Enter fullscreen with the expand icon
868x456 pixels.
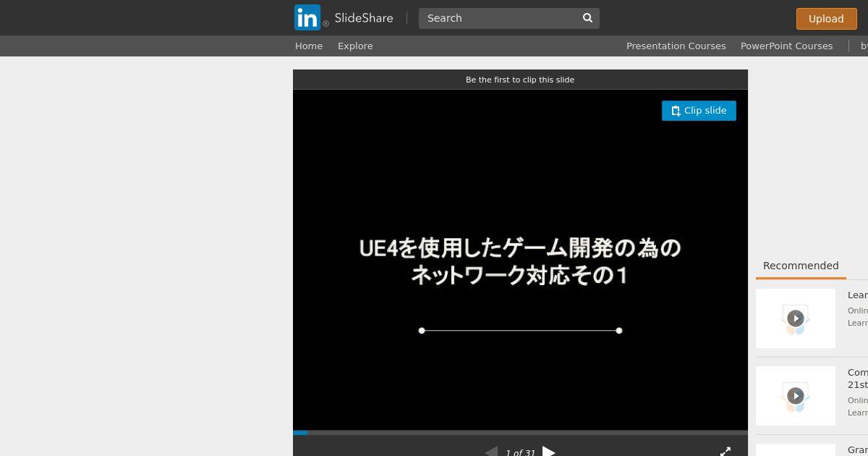point(726,452)
